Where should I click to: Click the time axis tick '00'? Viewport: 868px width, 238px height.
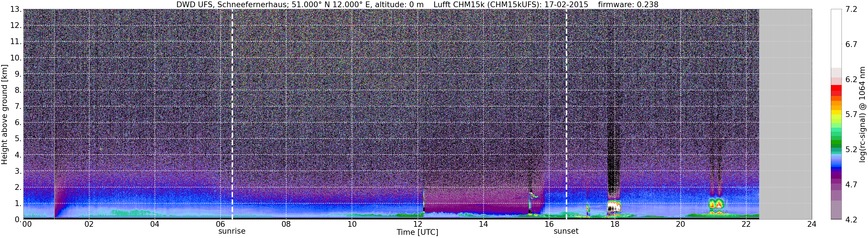point(27,224)
